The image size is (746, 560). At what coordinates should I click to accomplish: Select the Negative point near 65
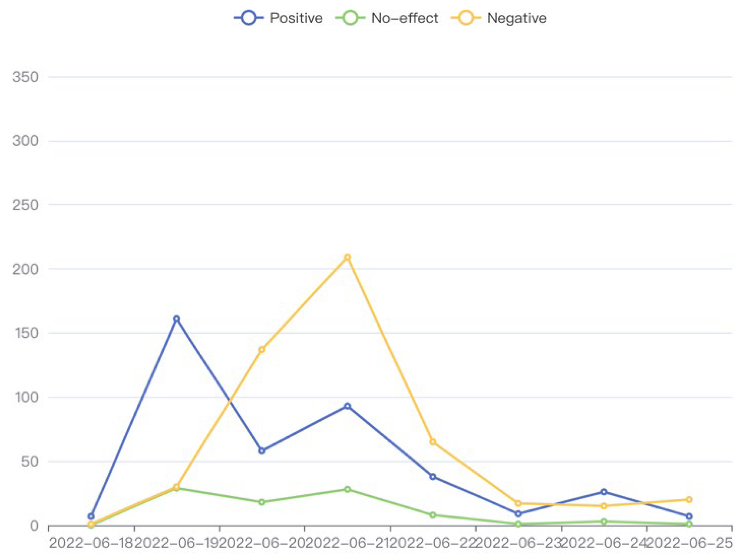[x=433, y=442]
